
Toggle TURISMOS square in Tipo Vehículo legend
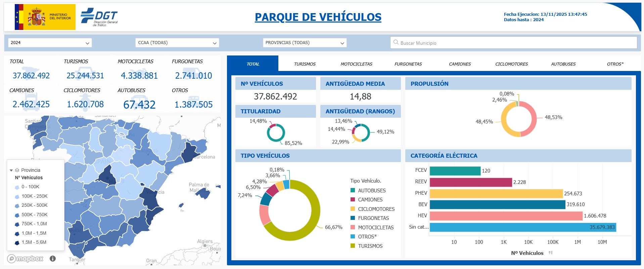[x=353, y=246]
